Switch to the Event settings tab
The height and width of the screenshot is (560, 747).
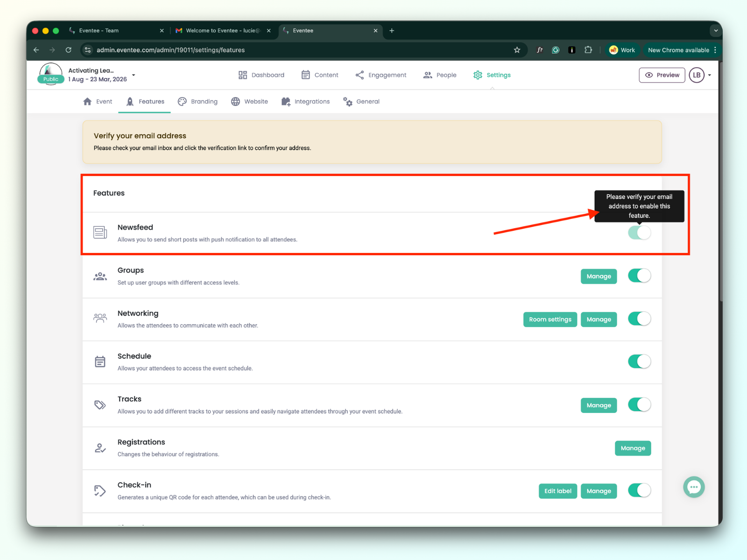click(x=98, y=102)
